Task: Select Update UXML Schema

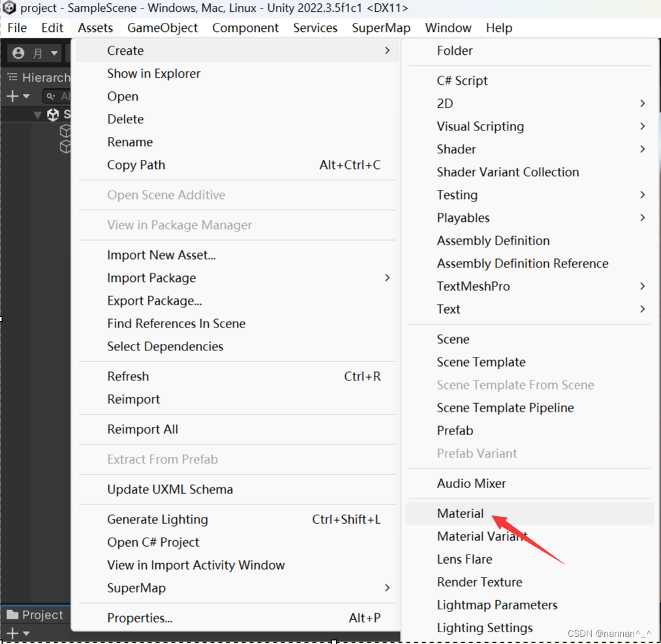Action: 238,489
